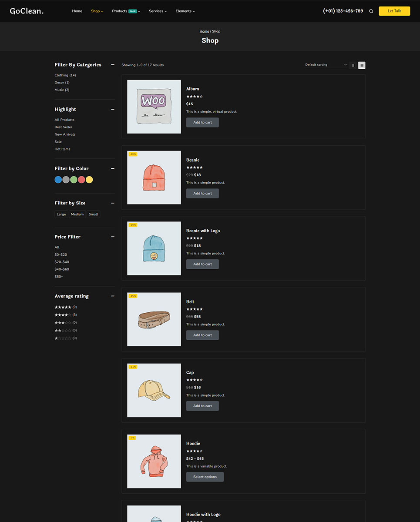
Task: Toggle the Medium size filter
Action: pyautogui.click(x=77, y=214)
